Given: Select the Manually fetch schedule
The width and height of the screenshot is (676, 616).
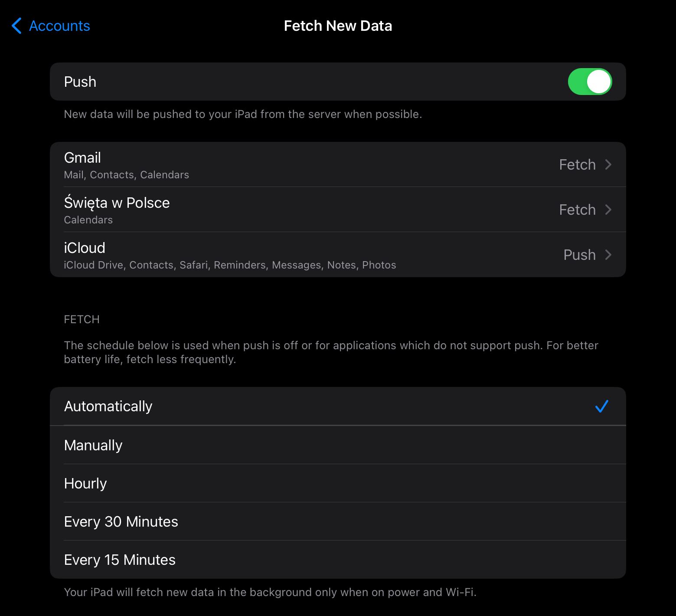Looking at the screenshot, I should [338, 445].
